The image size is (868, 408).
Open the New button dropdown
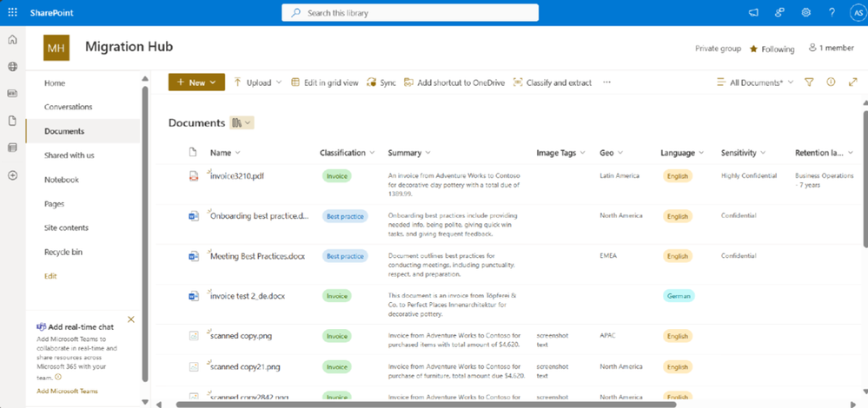pos(196,82)
